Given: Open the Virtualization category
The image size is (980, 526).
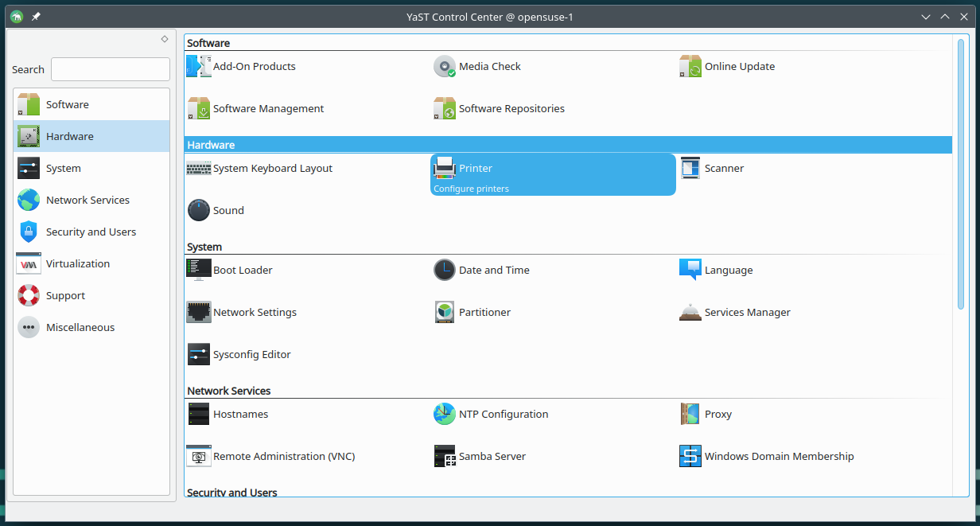Looking at the screenshot, I should (78, 264).
